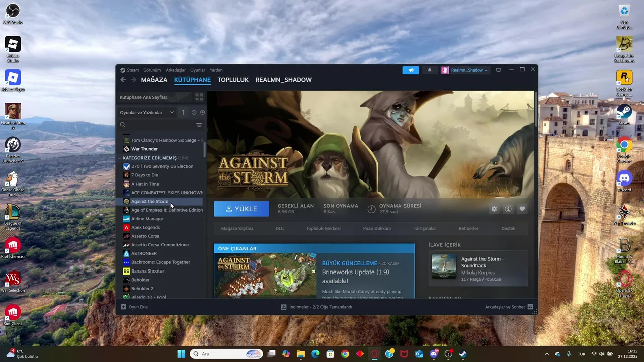Click the Oyun Ekle plus icon
Screen dimensions: 644x362
pyautogui.click(x=123, y=307)
